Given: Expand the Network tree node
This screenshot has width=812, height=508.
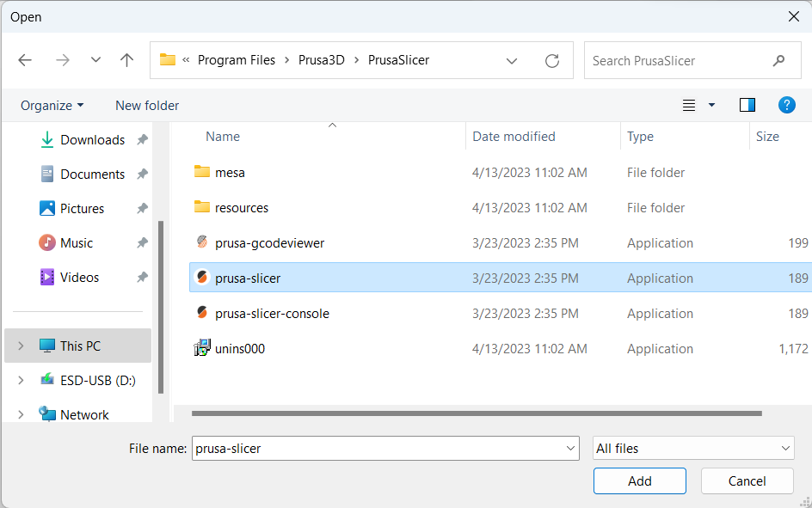Looking at the screenshot, I should 21,415.
